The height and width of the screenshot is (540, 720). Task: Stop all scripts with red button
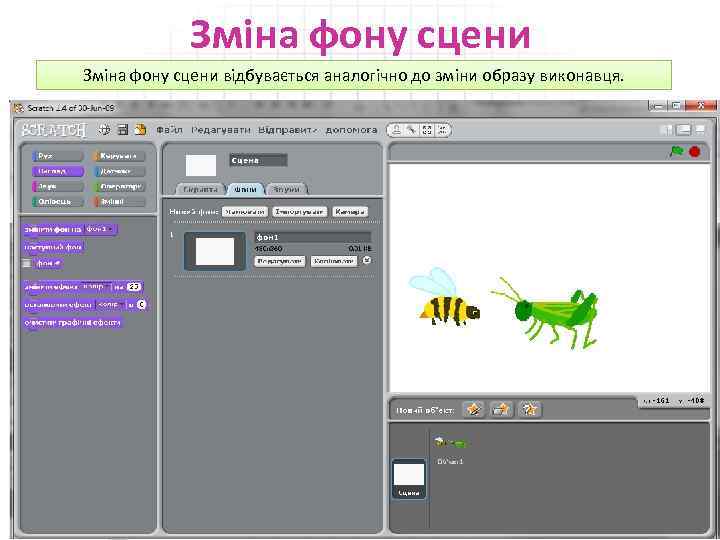(695, 152)
